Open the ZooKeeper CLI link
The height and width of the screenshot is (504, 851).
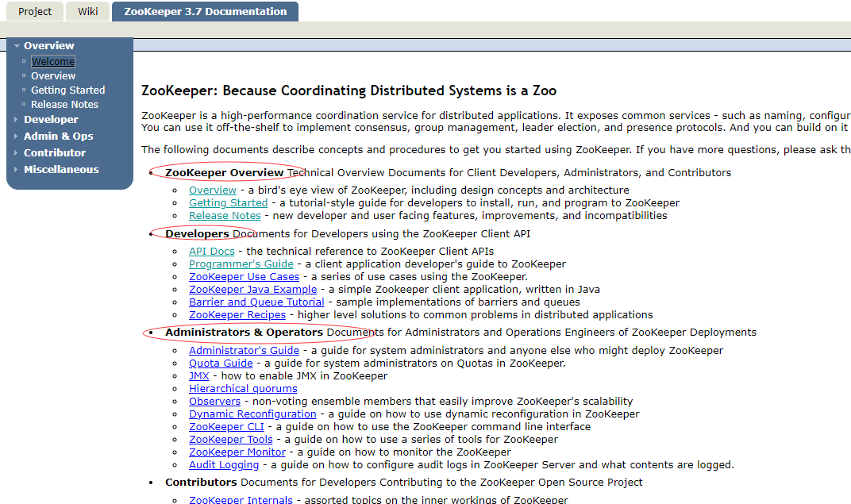coord(226,427)
